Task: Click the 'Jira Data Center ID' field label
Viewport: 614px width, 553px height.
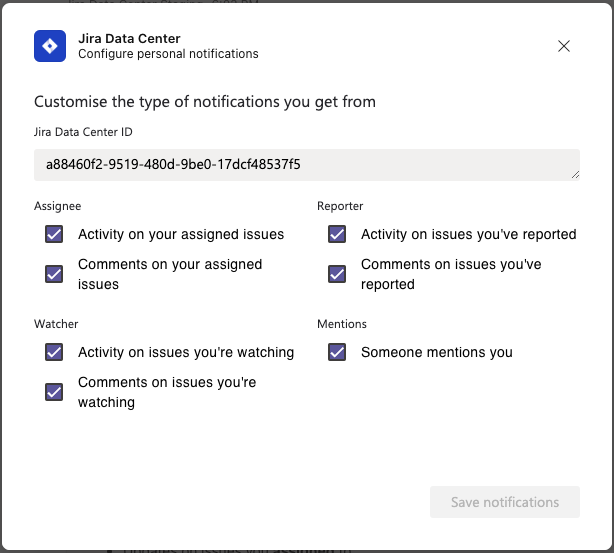Action: pos(83,132)
